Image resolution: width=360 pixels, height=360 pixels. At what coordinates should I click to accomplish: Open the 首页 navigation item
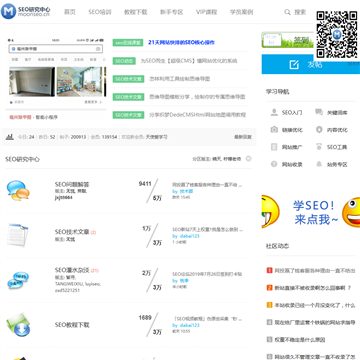point(70,12)
